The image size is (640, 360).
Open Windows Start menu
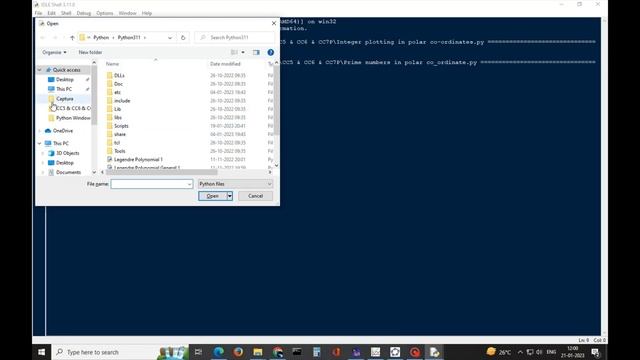42,352
